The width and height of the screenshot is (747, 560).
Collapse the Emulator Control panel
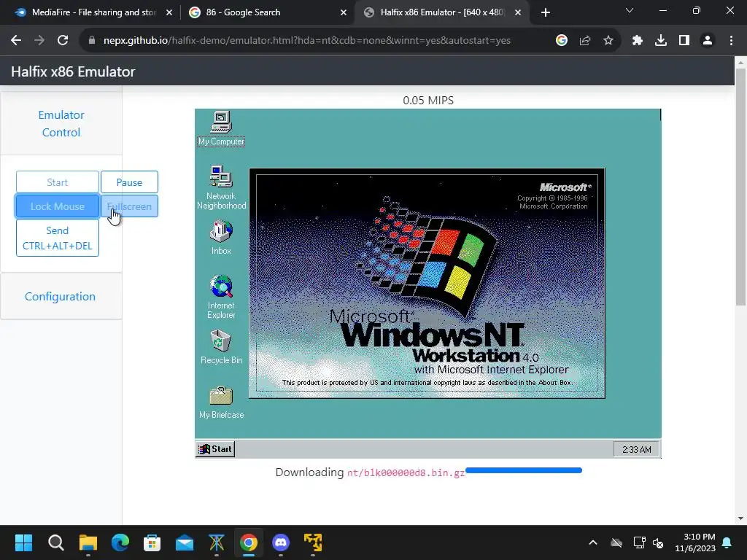61,124
